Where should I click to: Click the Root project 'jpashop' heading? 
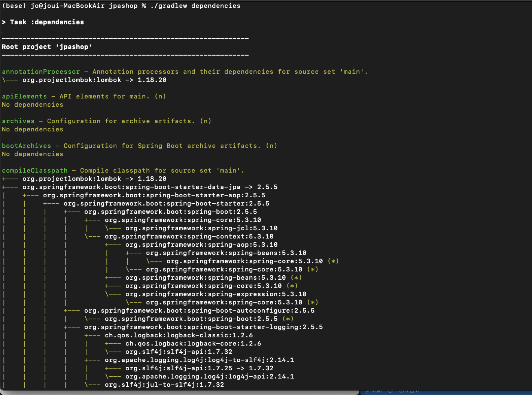[x=47, y=47]
